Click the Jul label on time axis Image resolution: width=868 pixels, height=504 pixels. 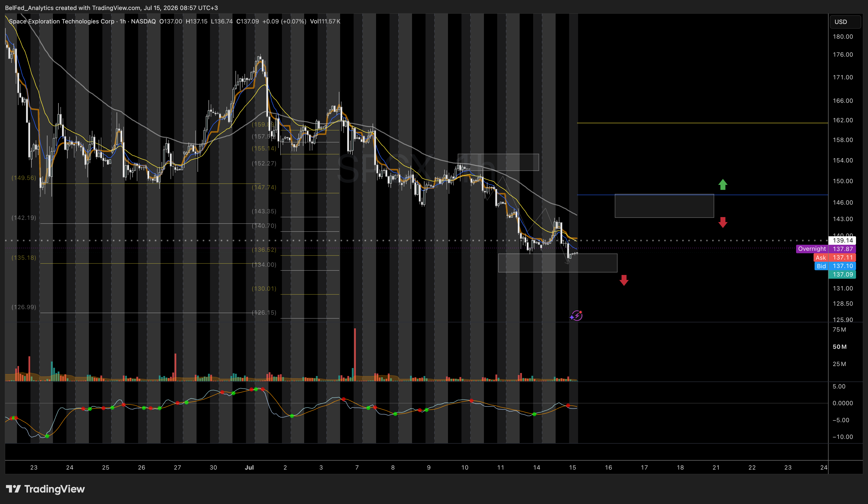pos(249,467)
